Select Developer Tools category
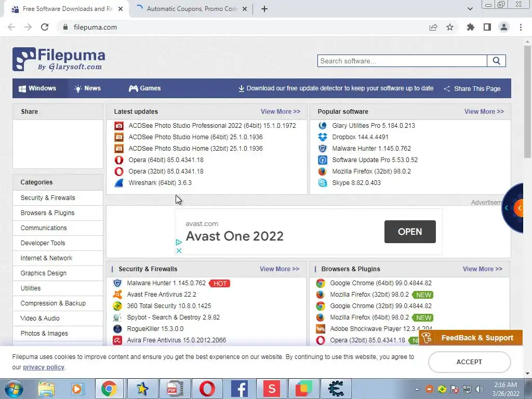532x399 pixels. pos(58,243)
